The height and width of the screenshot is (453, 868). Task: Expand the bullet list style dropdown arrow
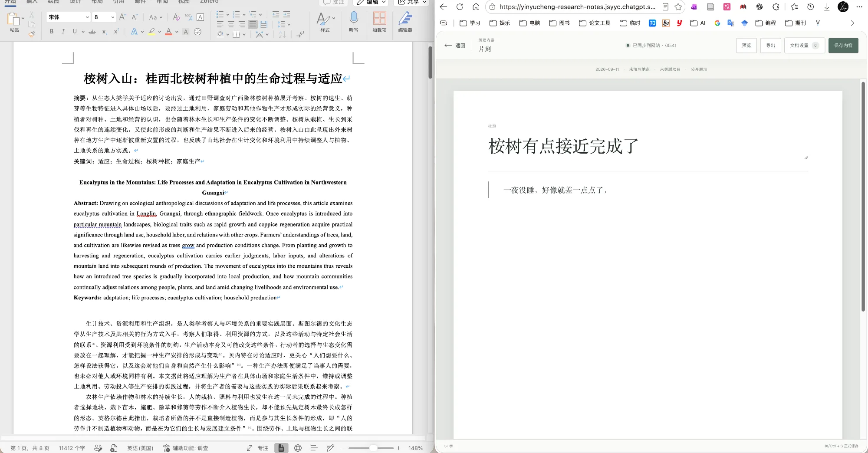227,15
